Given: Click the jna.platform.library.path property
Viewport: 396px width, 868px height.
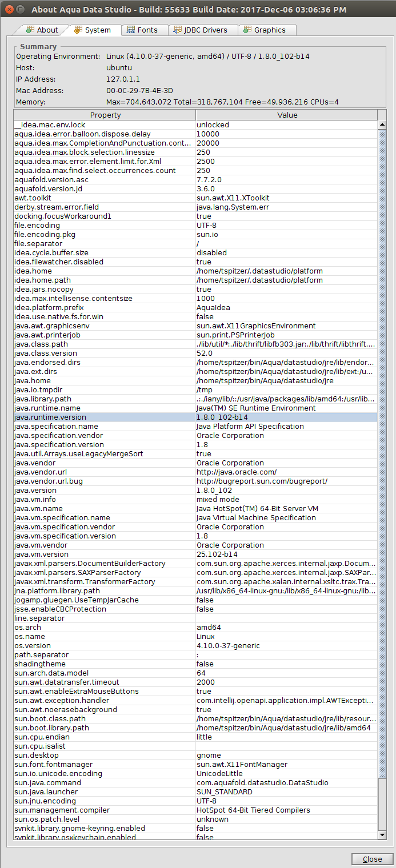Looking at the screenshot, I should pos(195,590).
